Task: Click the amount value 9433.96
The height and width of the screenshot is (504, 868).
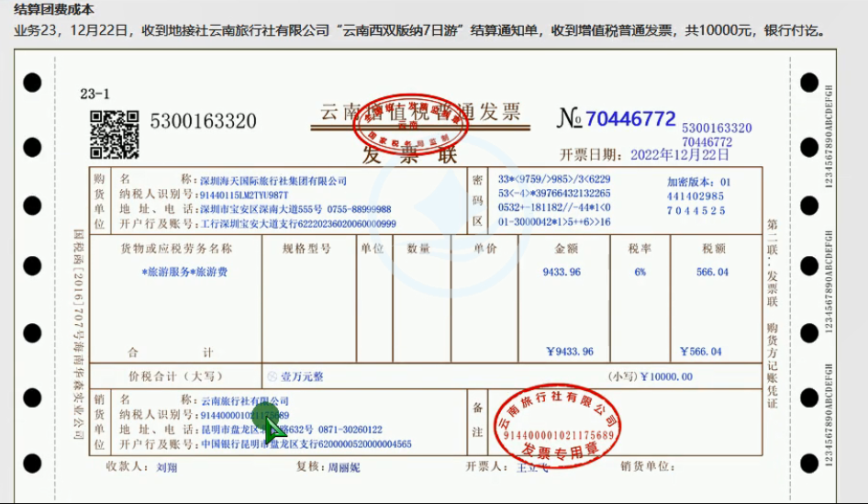Action: click(x=562, y=272)
